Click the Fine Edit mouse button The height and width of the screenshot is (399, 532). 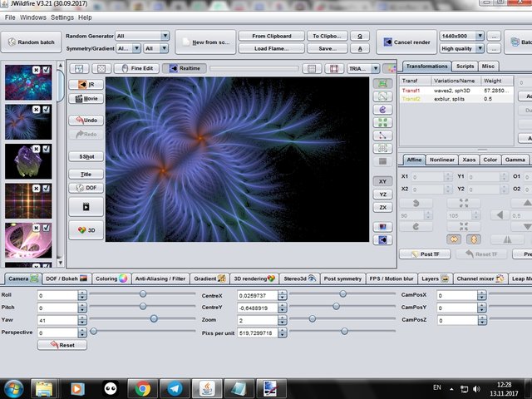tap(137, 69)
